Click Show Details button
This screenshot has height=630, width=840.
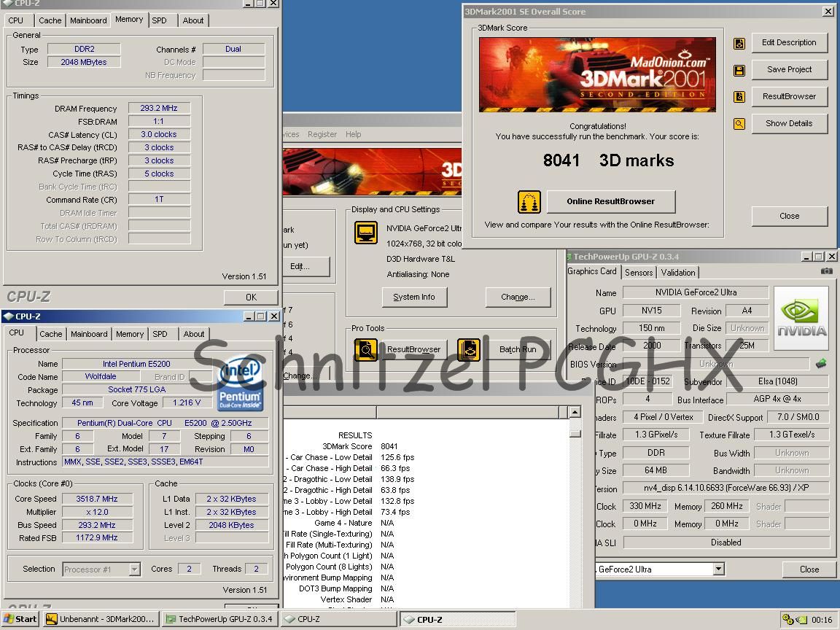click(789, 123)
